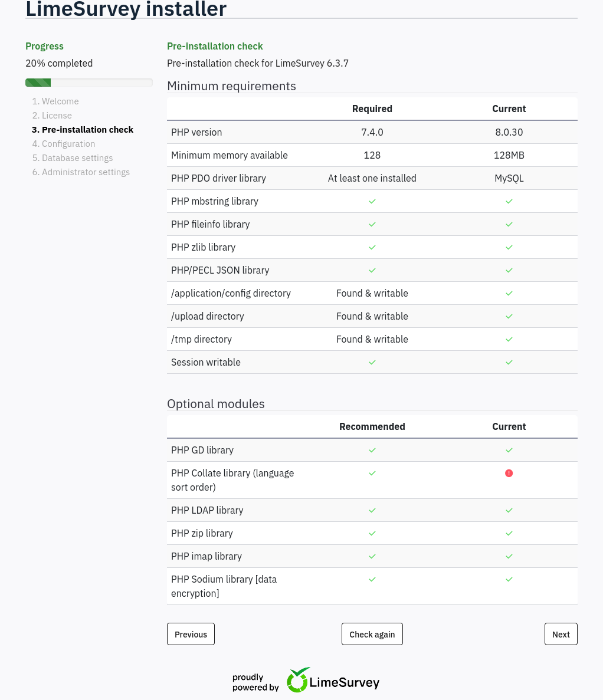Image resolution: width=603 pixels, height=700 pixels.
Task: Click the Current checkmark for PHP imap library
Action: 509,556
